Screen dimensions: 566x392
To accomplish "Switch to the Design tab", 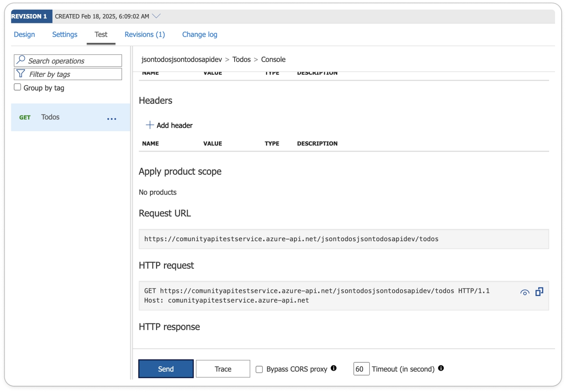I will coord(24,34).
